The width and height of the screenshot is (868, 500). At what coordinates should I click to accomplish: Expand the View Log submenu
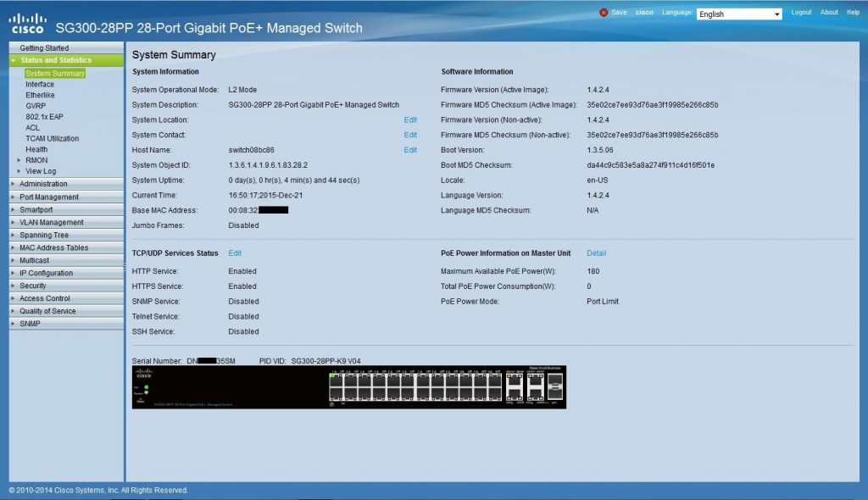click(41, 171)
